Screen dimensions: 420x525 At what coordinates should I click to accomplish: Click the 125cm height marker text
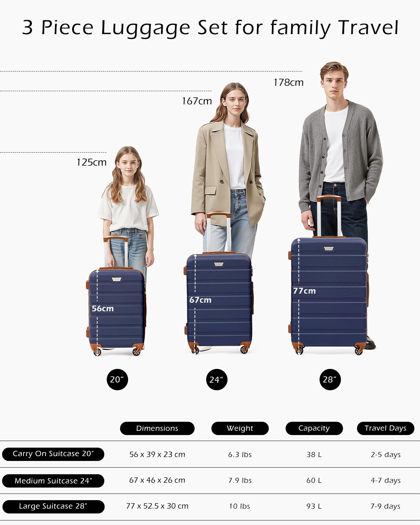[x=91, y=162]
